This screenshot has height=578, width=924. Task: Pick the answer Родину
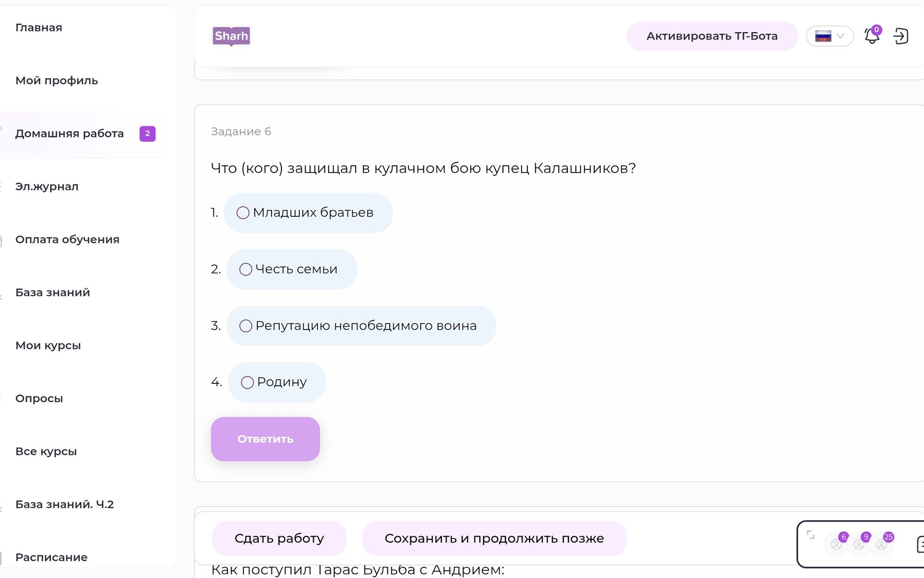pyautogui.click(x=277, y=382)
